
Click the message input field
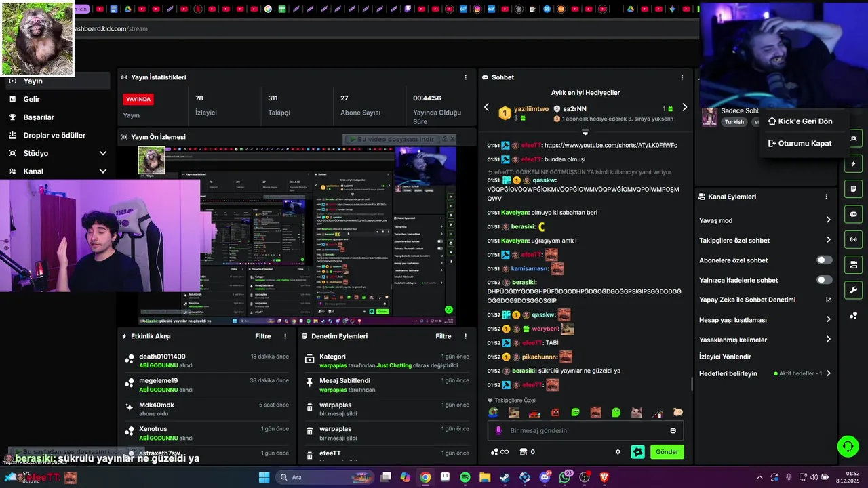click(585, 430)
